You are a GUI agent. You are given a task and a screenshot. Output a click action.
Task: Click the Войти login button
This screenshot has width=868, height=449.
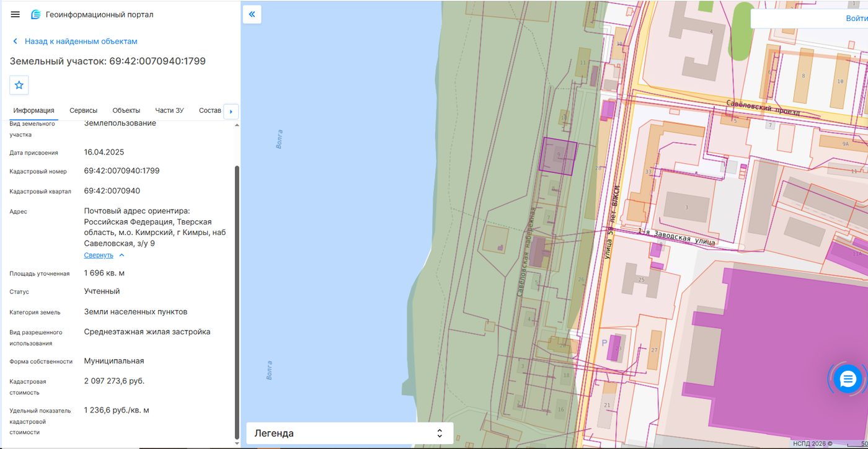tap(856, 18)
